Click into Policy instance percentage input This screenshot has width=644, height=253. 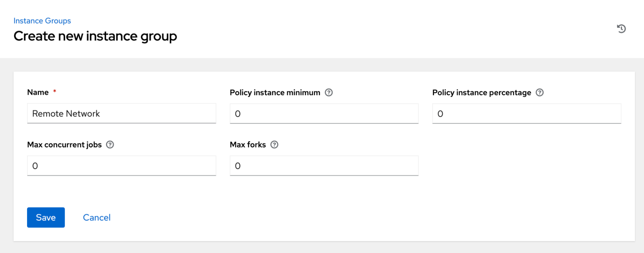point(526,114)
